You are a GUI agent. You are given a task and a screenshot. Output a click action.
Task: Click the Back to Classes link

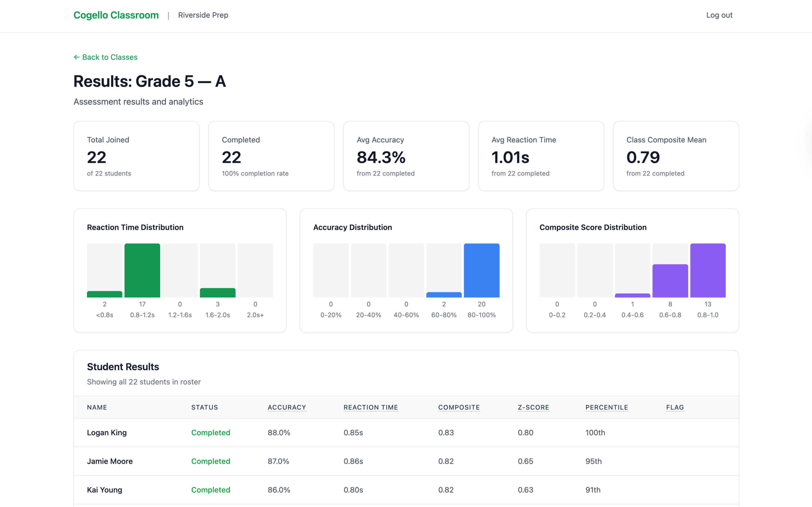[x=105, y=57]
